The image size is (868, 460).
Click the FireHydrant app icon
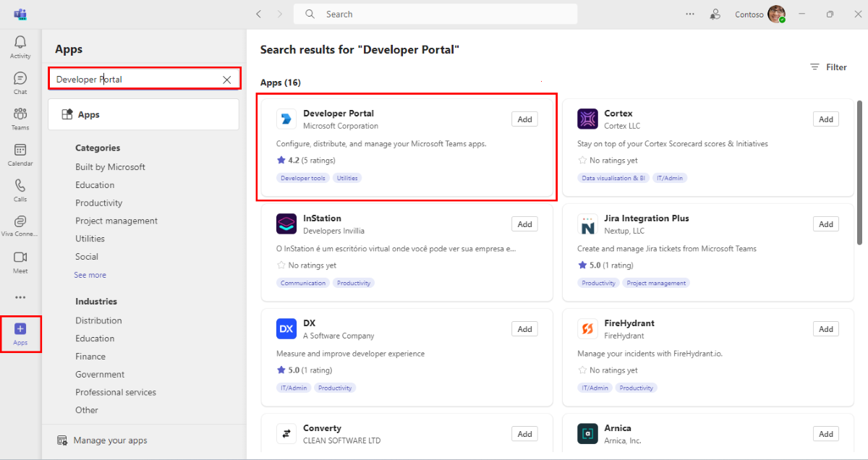click(x=587, y=329)
